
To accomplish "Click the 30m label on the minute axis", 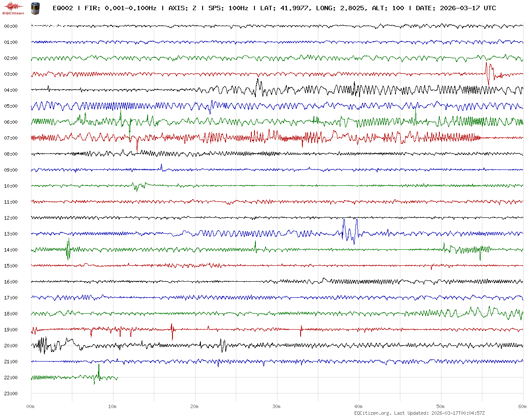I will (x=277, y=406).
